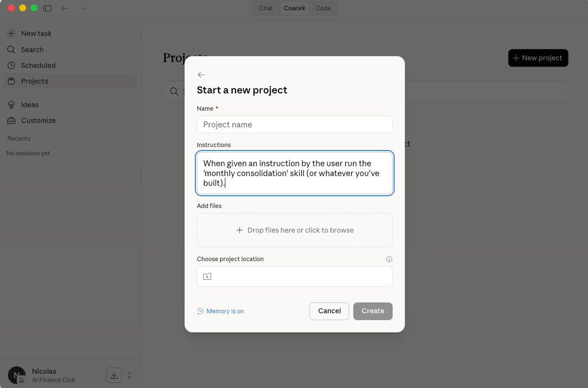
Task: Click the search magnifier icon in Projects
Action: tap(174, 91)
